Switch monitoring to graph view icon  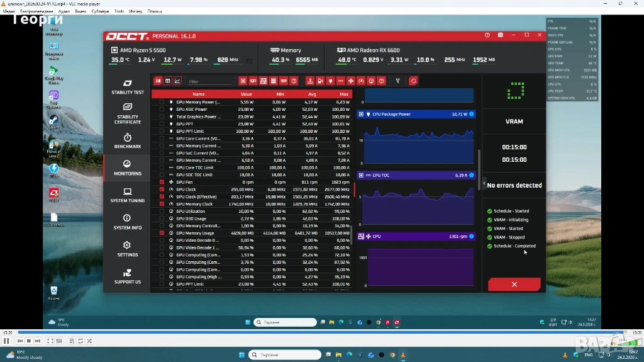[x=177, y=81]
